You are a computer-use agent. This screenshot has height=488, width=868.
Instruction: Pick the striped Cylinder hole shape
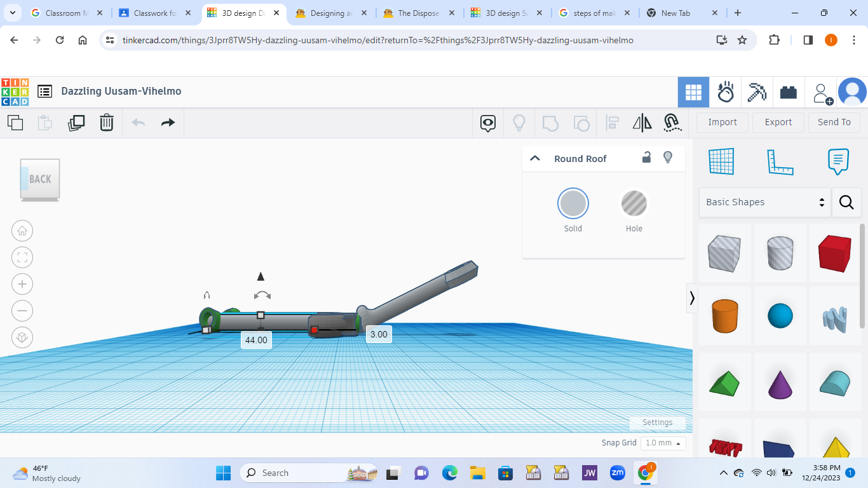pyautogui.click(x=780, y=253)
